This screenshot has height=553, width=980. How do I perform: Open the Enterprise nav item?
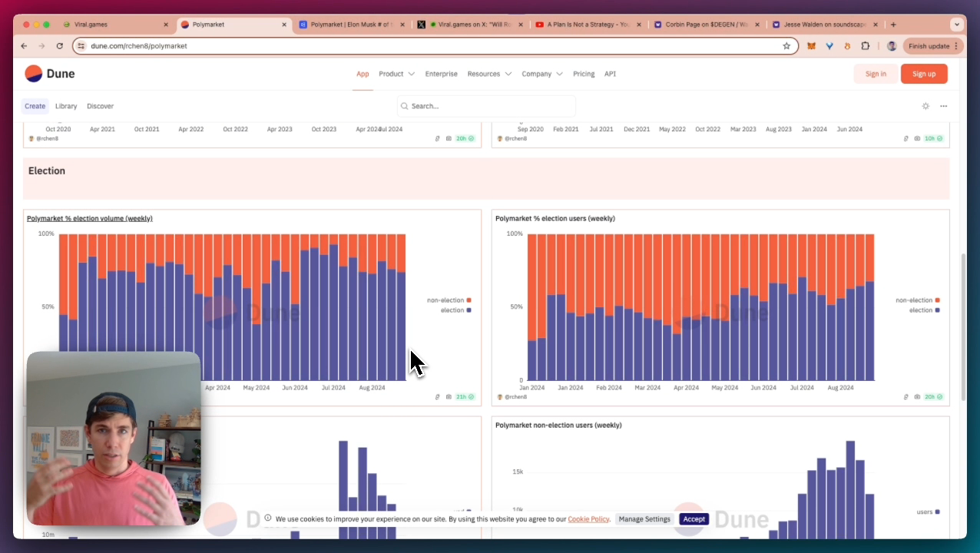coord(441,74)
